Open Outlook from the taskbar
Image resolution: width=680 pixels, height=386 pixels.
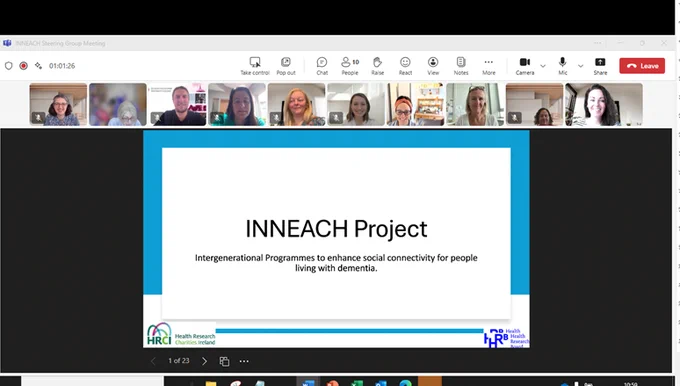[x=381, y=383]
